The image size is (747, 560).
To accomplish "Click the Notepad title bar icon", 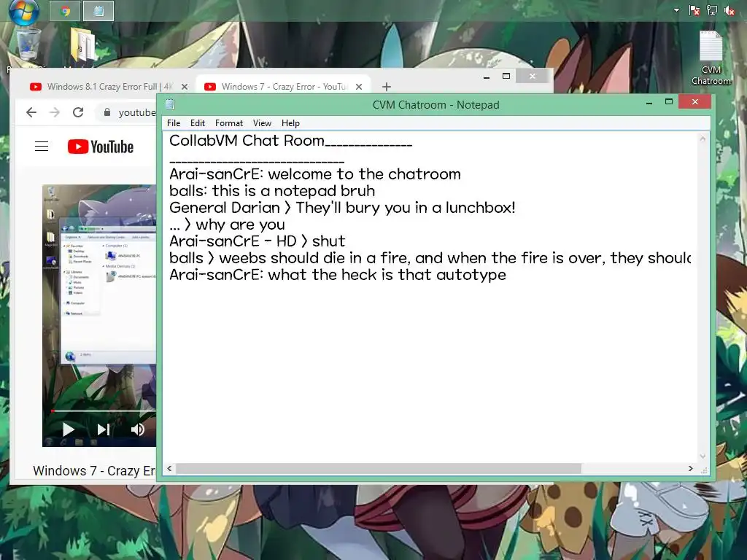I will [x=170, y=104].
